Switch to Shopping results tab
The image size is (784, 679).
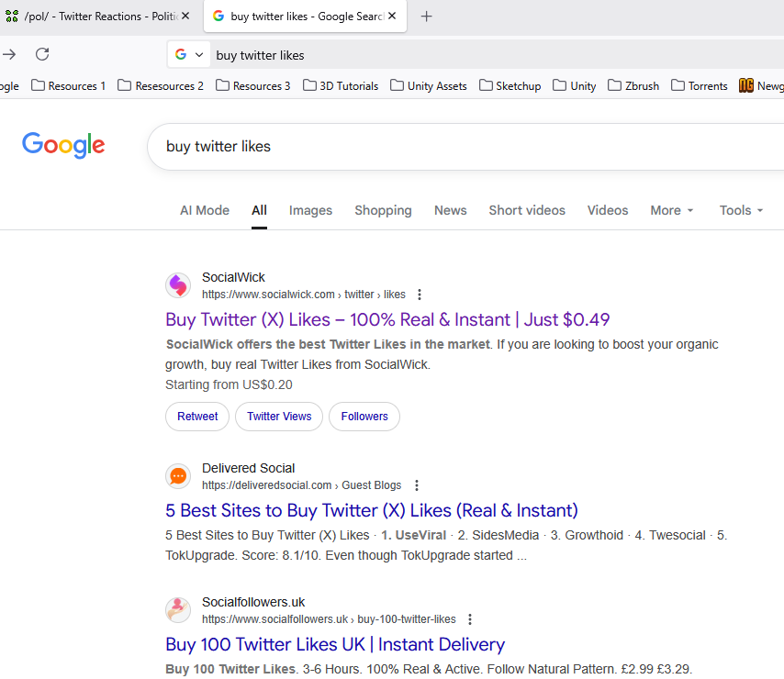[x=383, y=210]
